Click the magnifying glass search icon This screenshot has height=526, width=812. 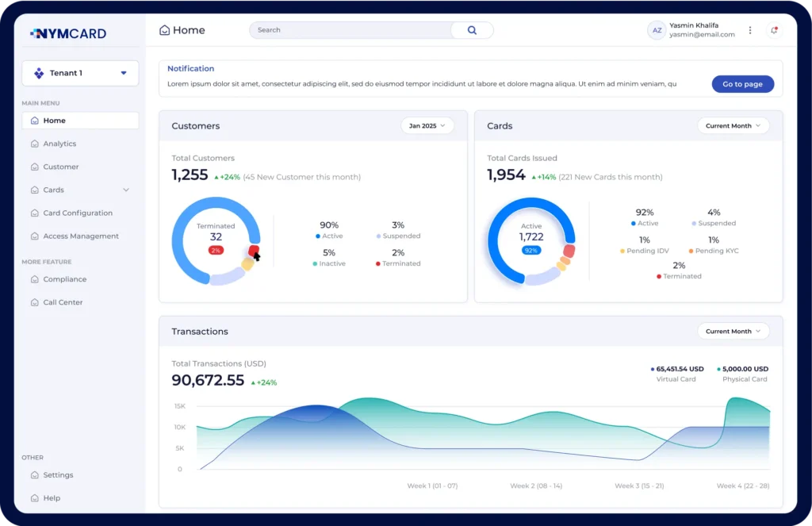[x=472, y=30]
